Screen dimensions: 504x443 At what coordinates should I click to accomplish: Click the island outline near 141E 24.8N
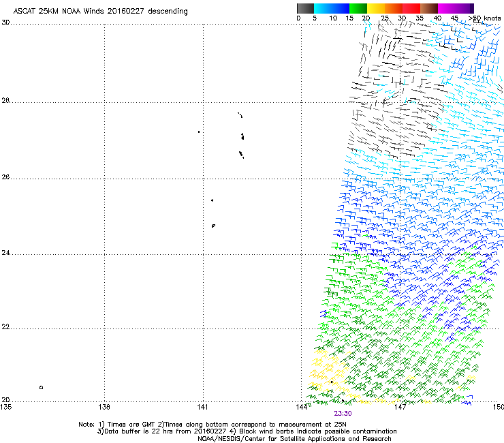click(213, 226)
